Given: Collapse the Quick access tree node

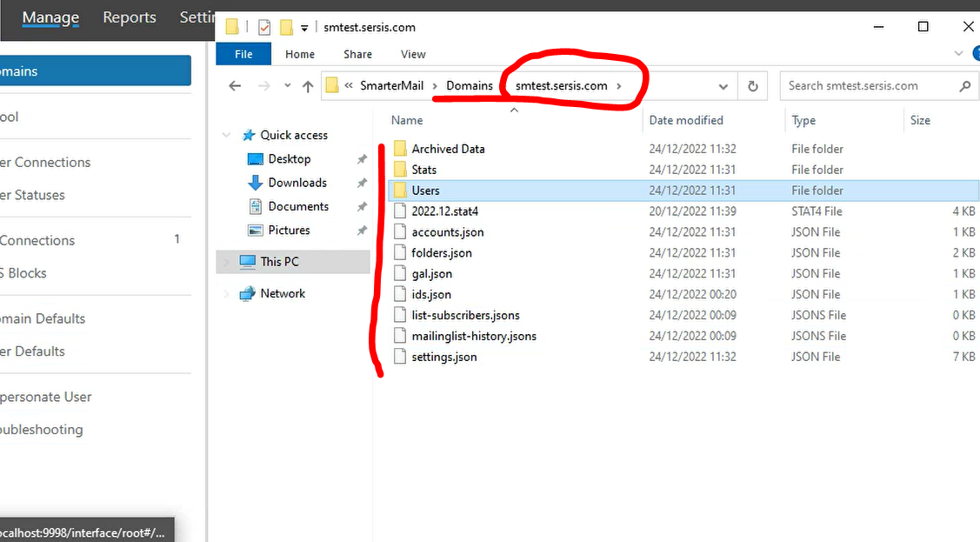Looking at the screenshot, I should coord(226,135).
